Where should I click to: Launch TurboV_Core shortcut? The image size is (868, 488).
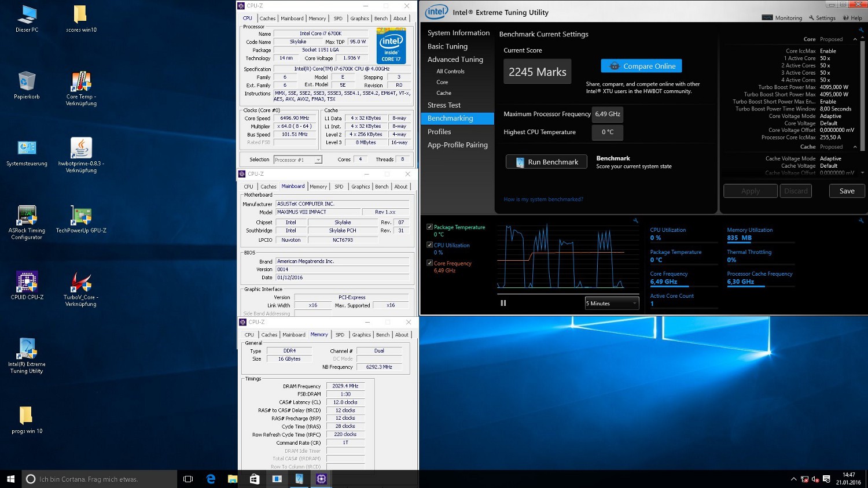pyautogui.click(x=81, y=289)
